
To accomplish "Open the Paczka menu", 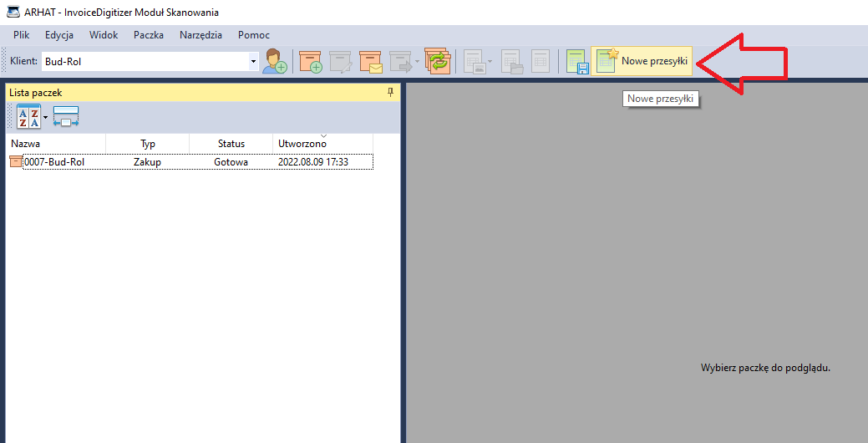I will coord(149,35).
